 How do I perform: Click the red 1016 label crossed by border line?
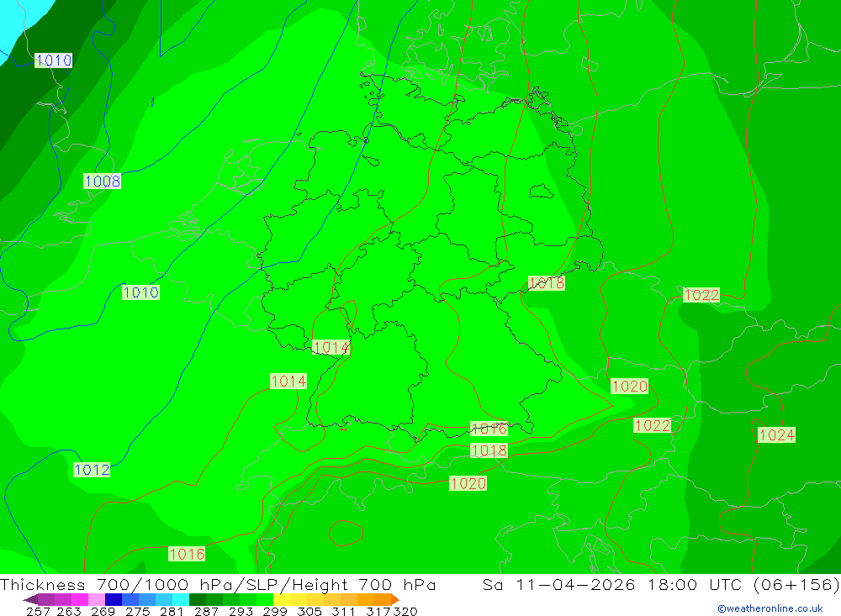pyautogui.click(x=489, y=429)
